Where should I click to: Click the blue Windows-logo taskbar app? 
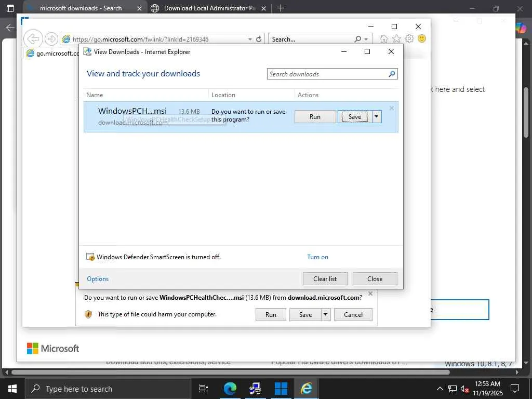[281, 389]
